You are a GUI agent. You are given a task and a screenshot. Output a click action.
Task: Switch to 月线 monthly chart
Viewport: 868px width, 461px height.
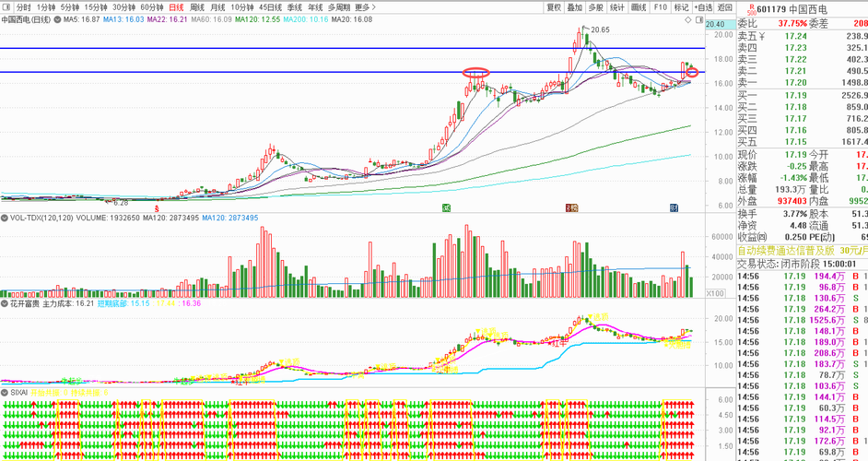pyautogui.click(x=217, y=7)
